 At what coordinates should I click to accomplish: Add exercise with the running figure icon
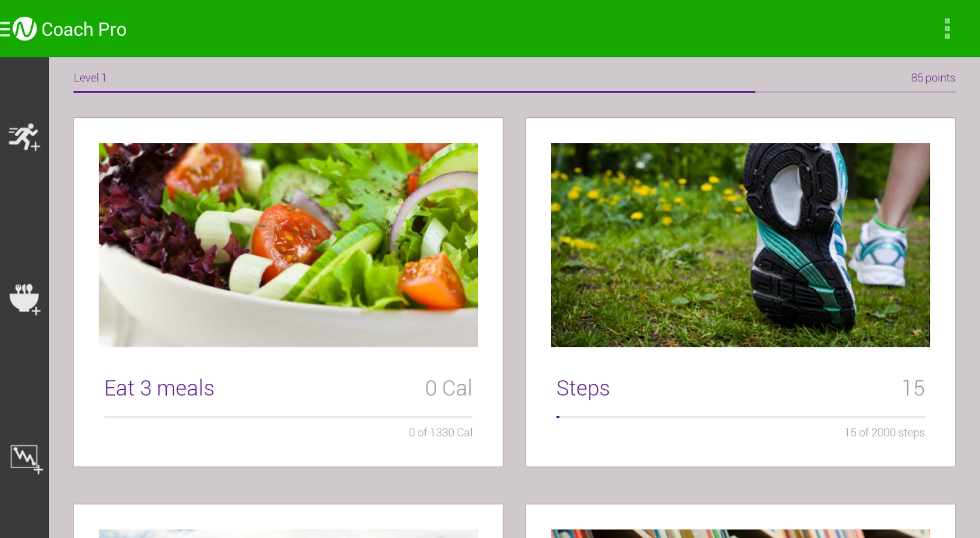(x=24, y=137)
